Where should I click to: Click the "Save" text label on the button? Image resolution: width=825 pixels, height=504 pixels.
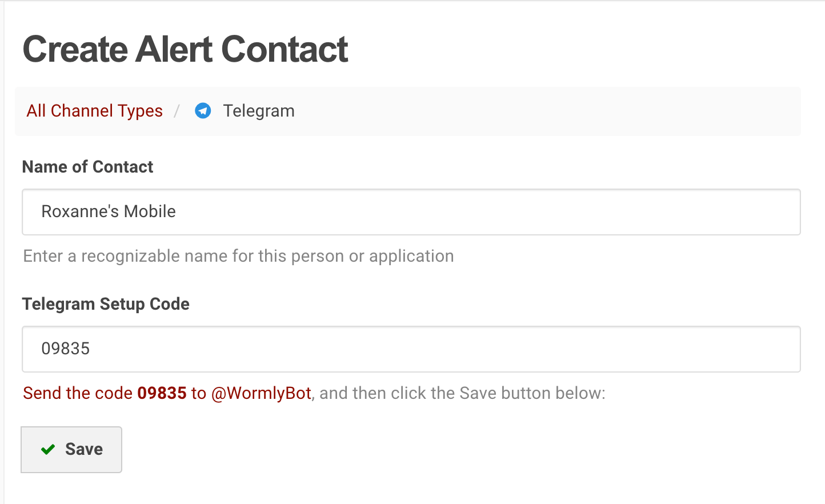coord(84,449)
